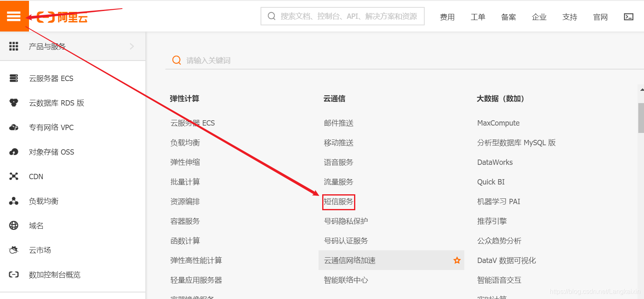Image resolution: width=644 pixels, height=299 pixels.
Task: Click the VPC network sidebar icon
Action: click(14, 127)
